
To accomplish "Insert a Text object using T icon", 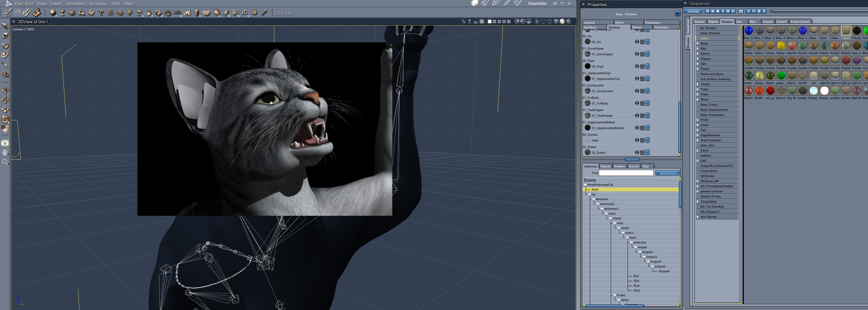I will coord(101,13).
